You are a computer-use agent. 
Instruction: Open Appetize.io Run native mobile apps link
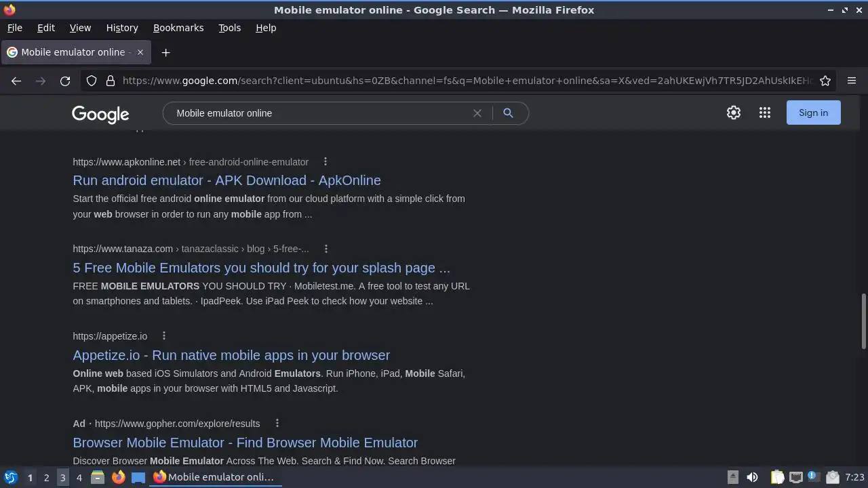(x=231, y=355)
